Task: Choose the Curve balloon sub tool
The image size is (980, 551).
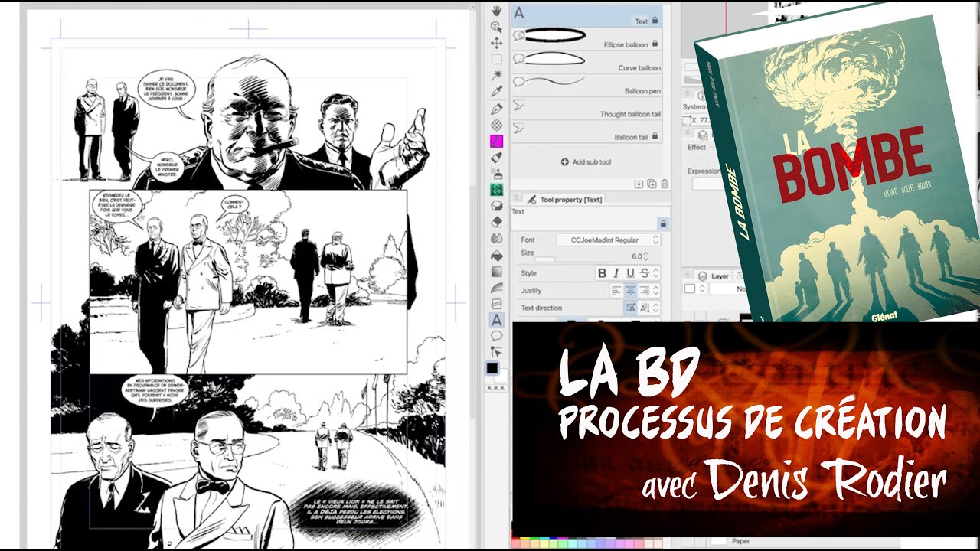Action: coord(586,62)
